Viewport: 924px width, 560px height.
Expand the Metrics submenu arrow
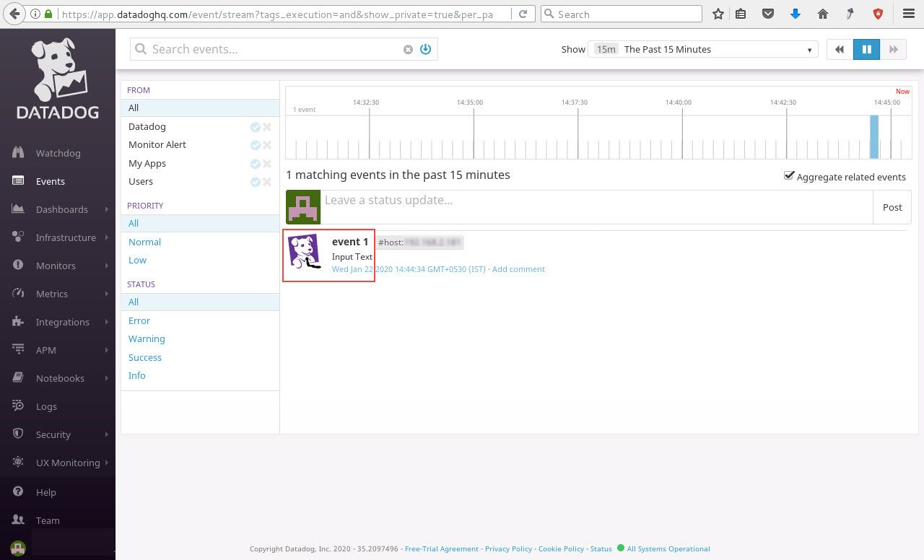coord(106,294)
